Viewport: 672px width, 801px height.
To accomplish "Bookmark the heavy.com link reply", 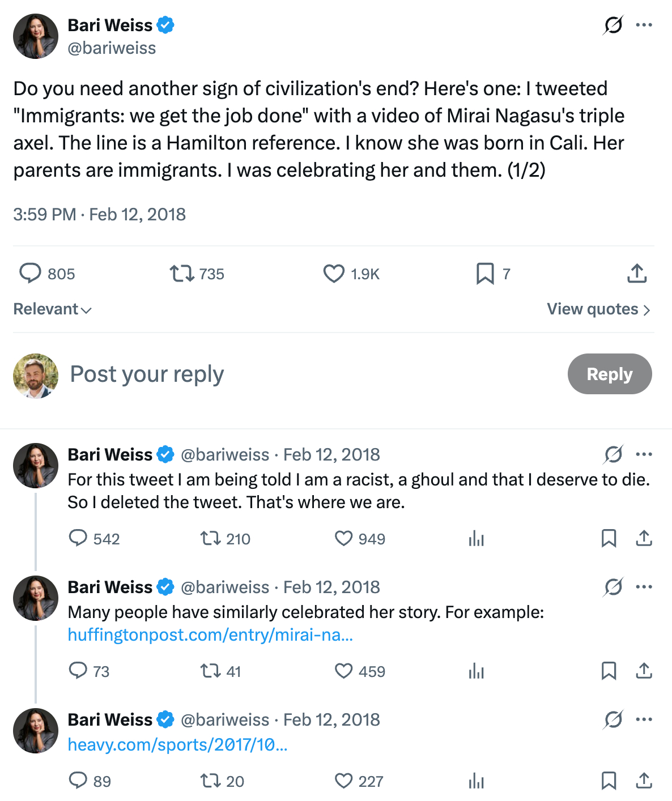I will 609,781.
